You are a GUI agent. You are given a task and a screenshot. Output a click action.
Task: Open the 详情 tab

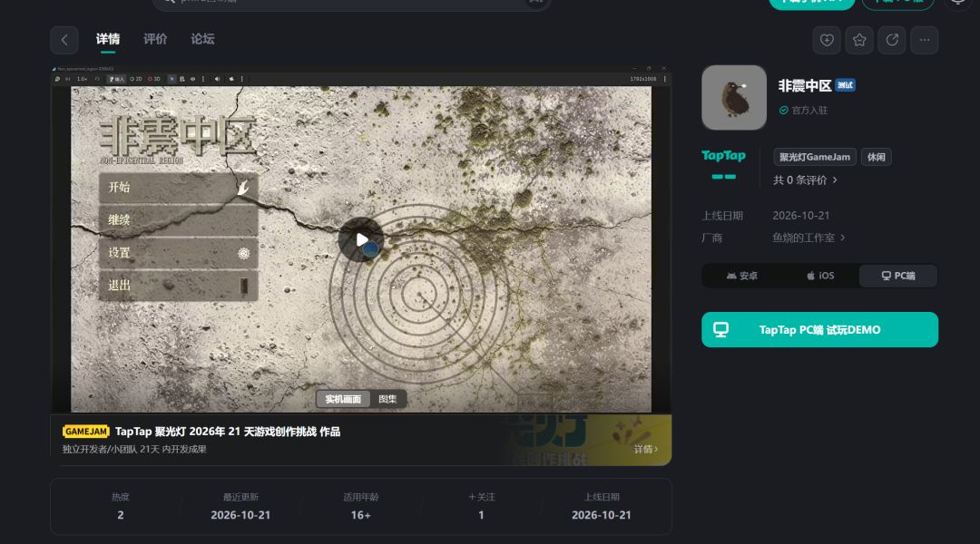[x=107, y=39]
